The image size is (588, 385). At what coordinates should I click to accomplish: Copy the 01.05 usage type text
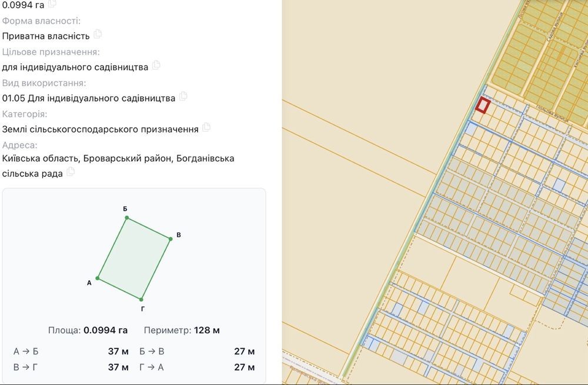[183, 96]
